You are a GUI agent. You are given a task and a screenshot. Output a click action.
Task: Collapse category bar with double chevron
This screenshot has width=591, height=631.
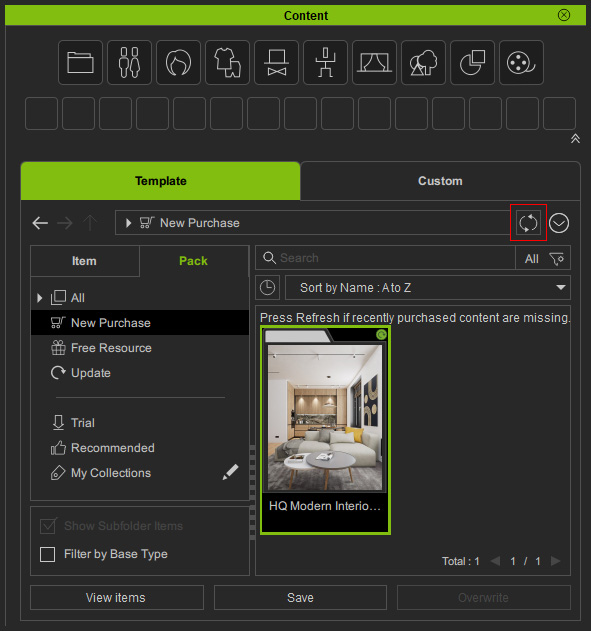pyautogui.click(x=575, y=138)
